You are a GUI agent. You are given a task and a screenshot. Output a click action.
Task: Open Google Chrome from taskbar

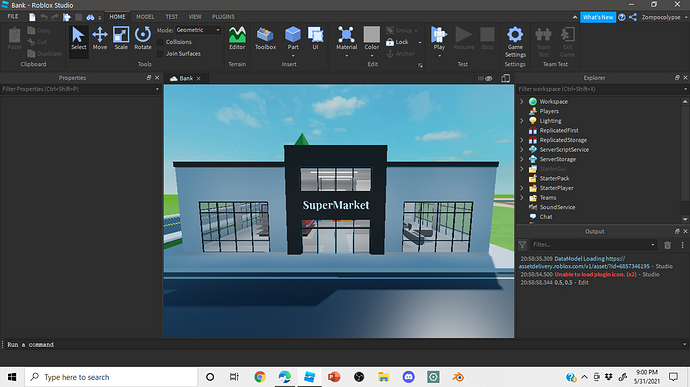[x=260, y=377]
